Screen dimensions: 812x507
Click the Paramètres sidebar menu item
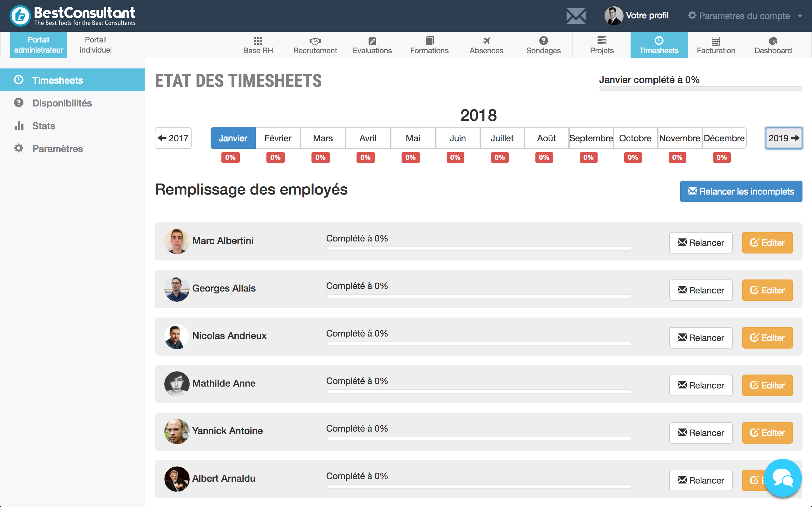(x=57, y=148)
